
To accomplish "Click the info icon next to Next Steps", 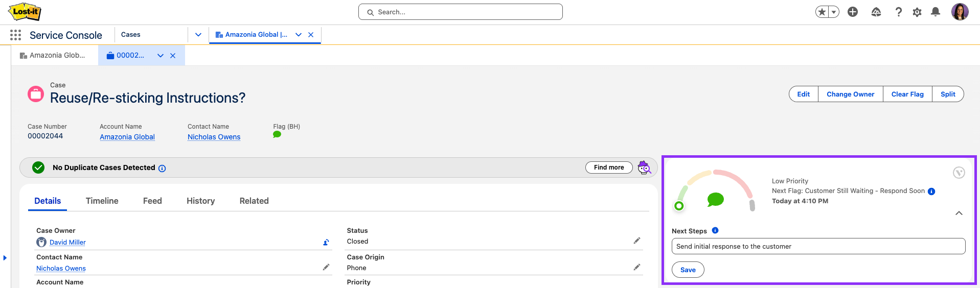I will click(x=715, y=230).
